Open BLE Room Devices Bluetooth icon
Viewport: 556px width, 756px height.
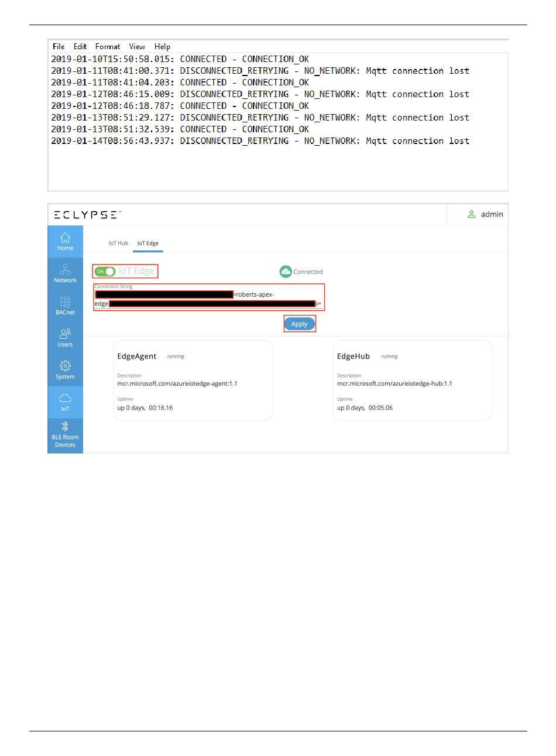tap(65, 427)
